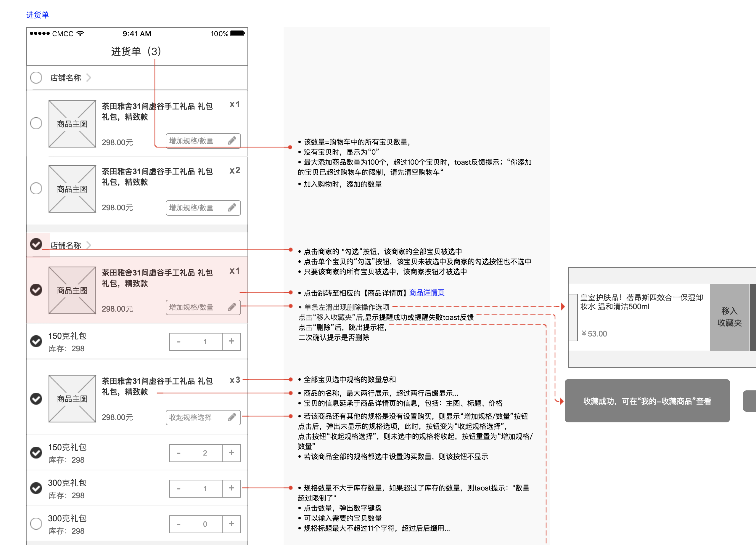This screenshot has width=756, height=545.
Task: Uncheck the 150克礼包 row with quantity 1
Action: click(x=36, y=341)
